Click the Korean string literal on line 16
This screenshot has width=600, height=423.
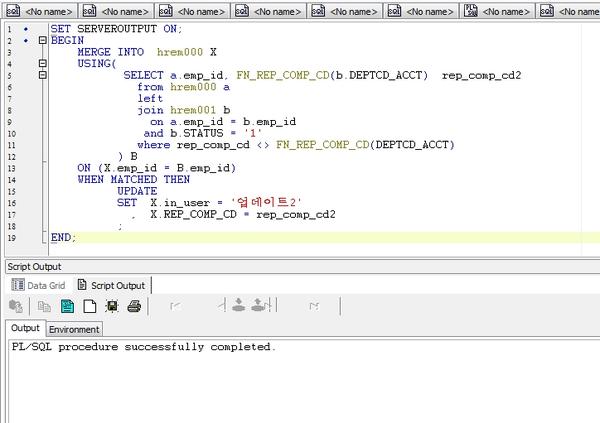coord(266,202)
